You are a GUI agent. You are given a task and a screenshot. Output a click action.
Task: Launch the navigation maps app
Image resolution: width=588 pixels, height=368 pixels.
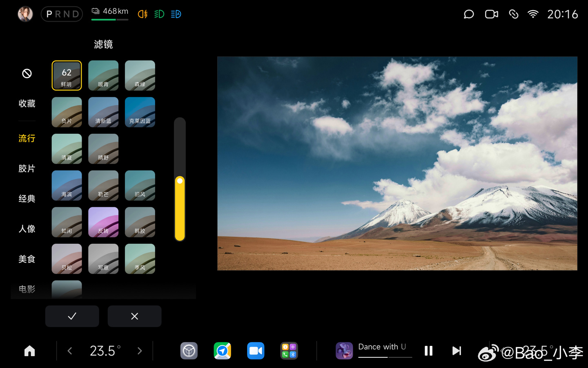coord(222,351)
